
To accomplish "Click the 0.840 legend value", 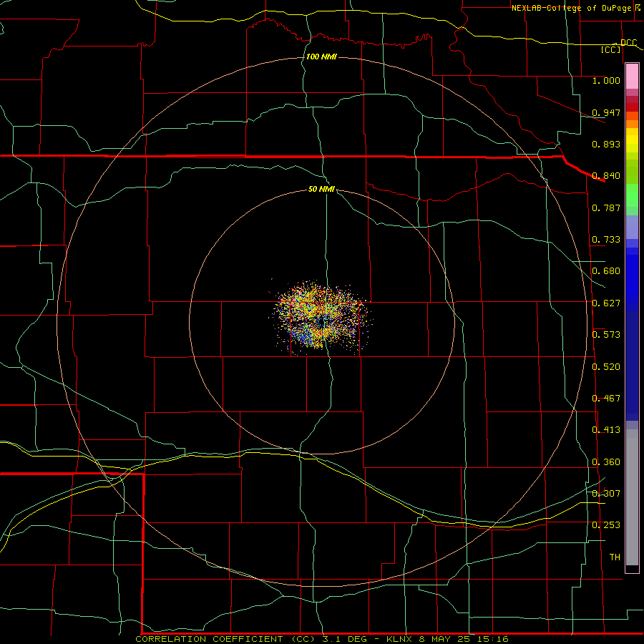I will 606,176.
